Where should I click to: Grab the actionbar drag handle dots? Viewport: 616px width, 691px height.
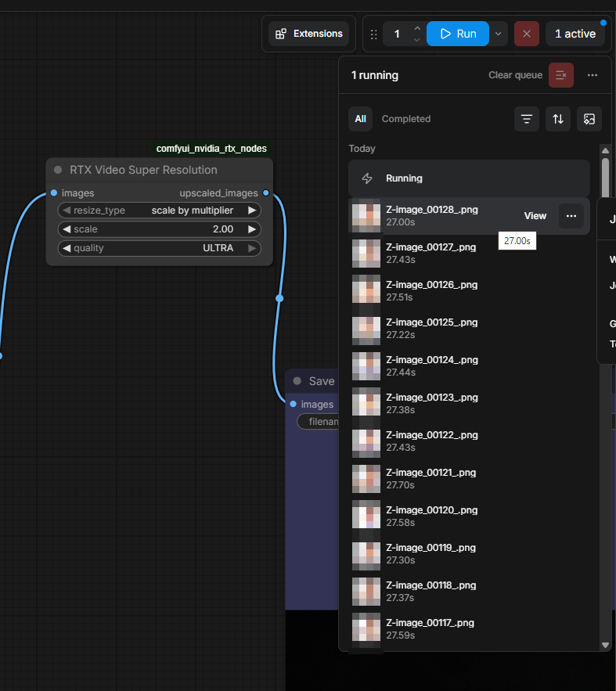[373, 34]
